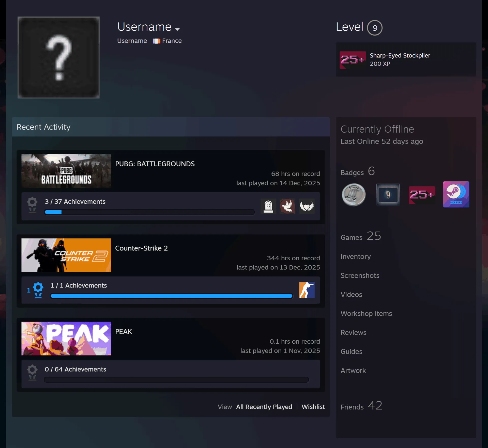Click the question mark profile avatar

(x=58, y=57)
